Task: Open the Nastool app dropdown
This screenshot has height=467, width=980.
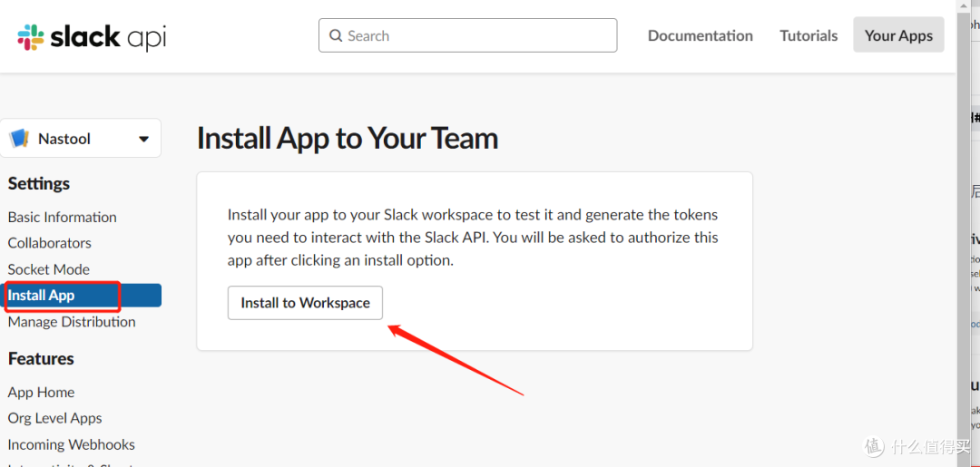Action: pyautogui.click(x=81, y=139)
